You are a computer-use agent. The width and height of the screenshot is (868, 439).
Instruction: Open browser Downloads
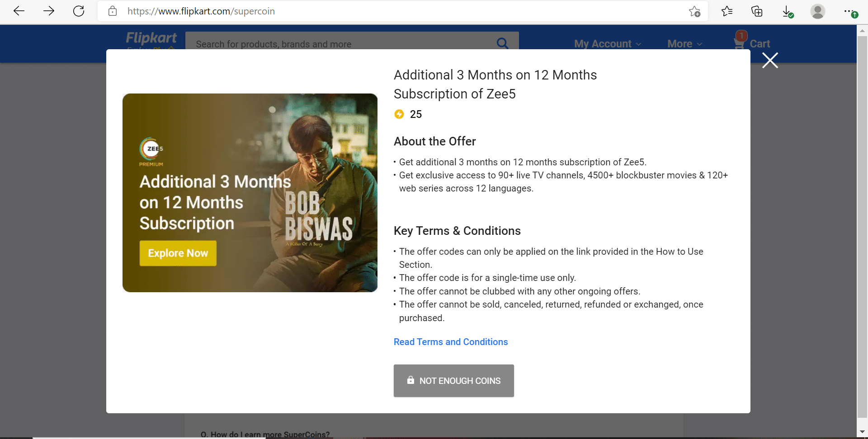click(788, 11)
